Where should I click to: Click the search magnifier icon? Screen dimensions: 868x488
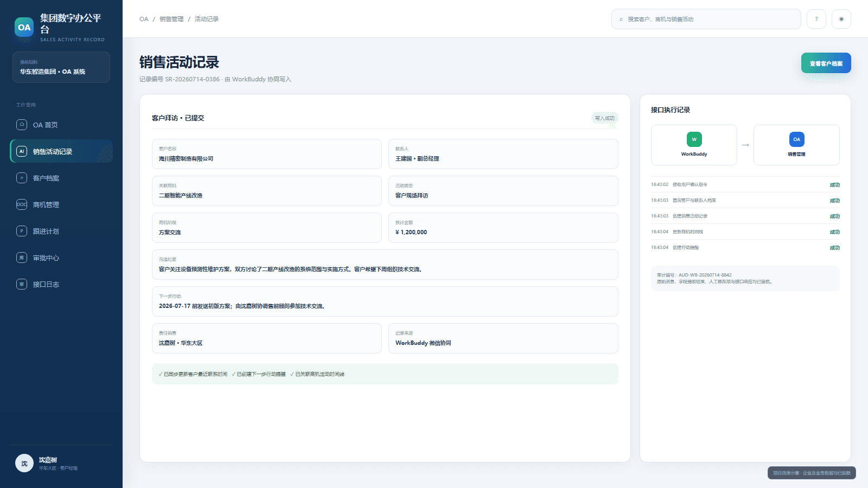coord(621,20)
